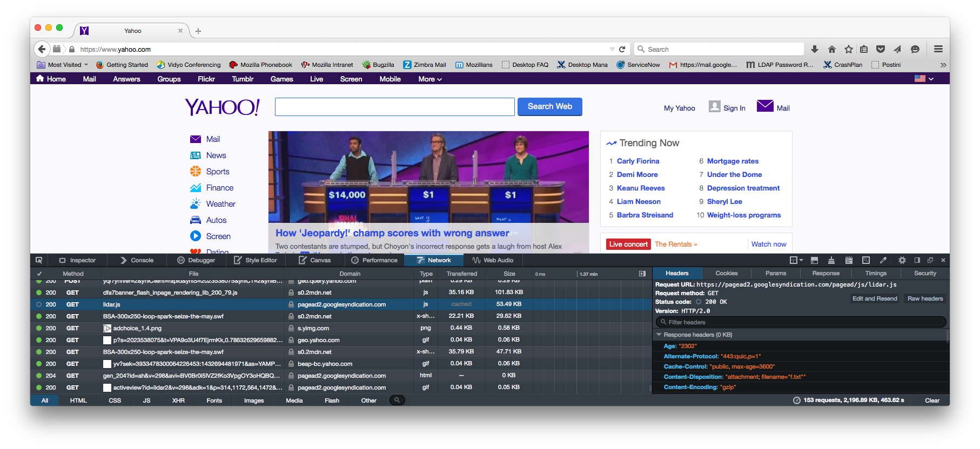Open DevTools settings gear

902,260
